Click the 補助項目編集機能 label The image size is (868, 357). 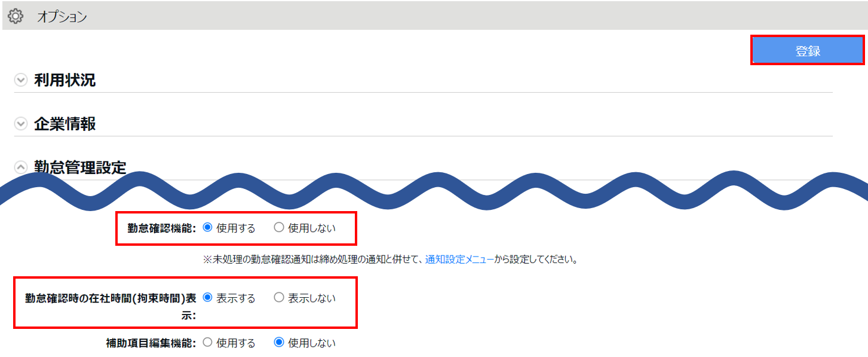point(151,343)
